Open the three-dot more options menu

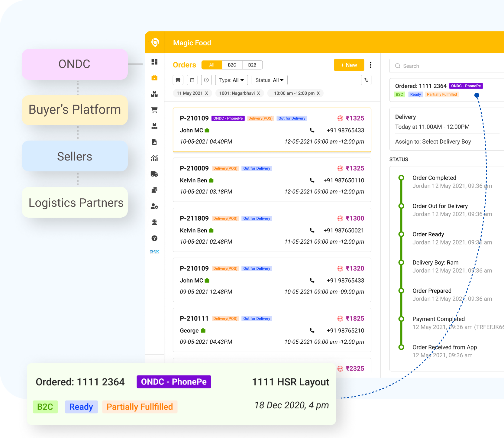tap(370, 65)
